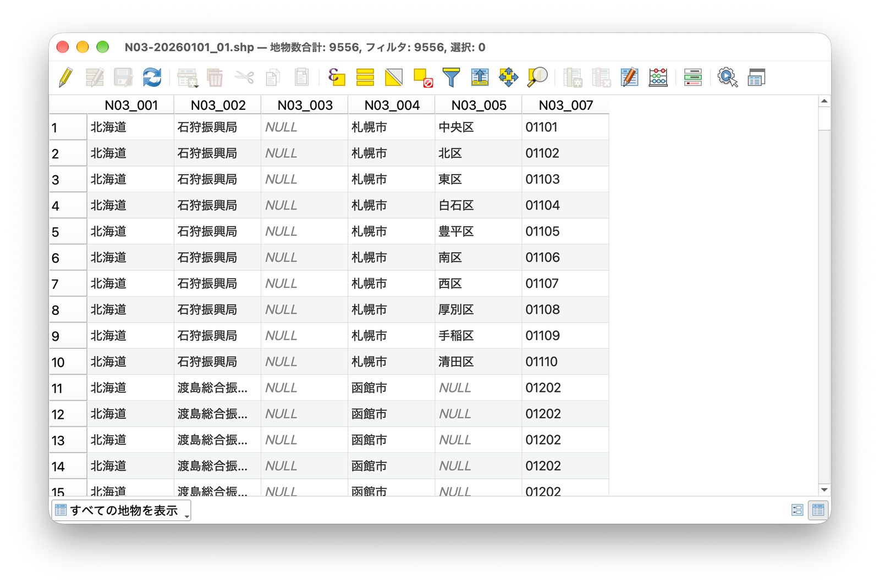Click the 手稲区 cell

[478, 336]
